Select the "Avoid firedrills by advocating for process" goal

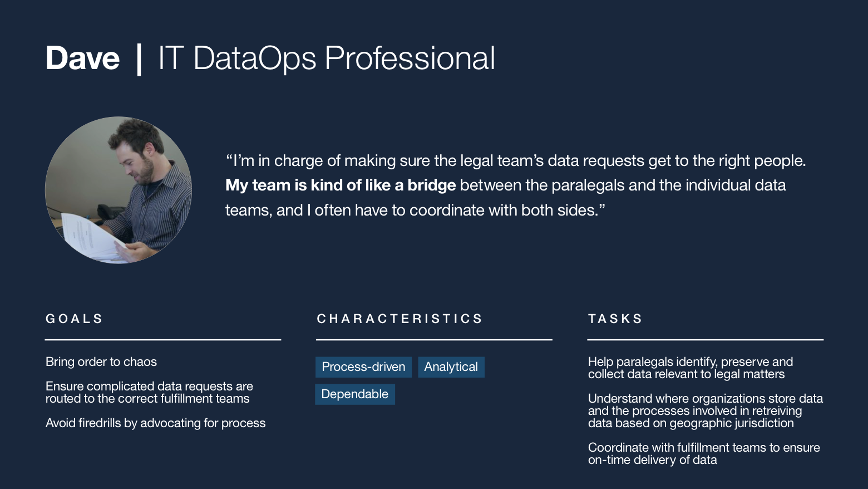pyautogui.click(x=156, y=423)
